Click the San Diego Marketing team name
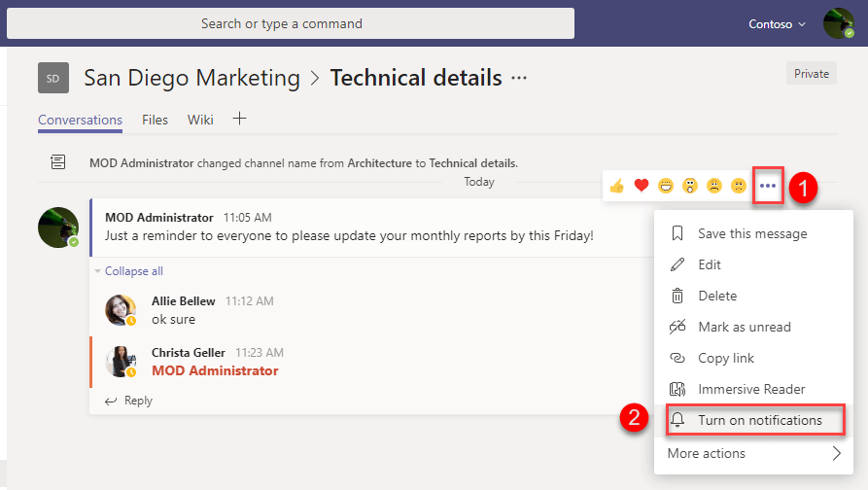This screenshot has width=868, height=490. (191, 78)
